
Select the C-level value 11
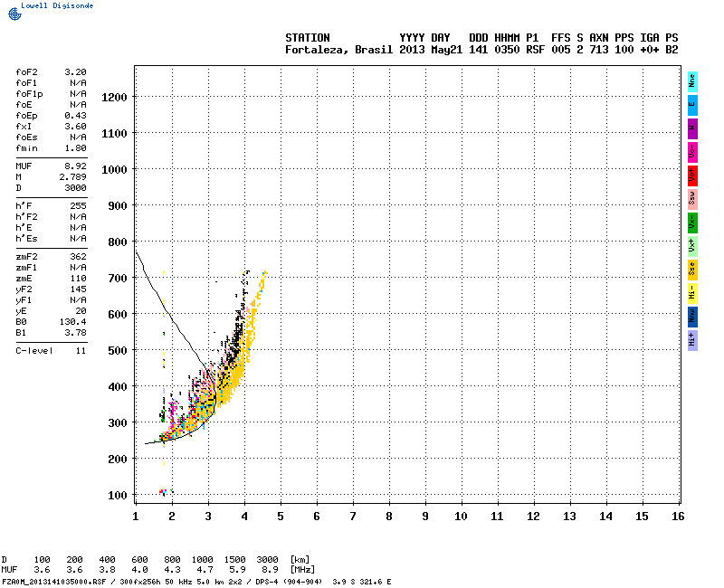81,351
